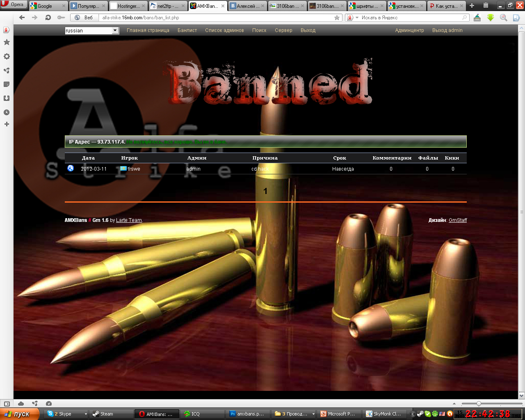Switch to Steam in the taskbar
The image size is (525, 420).
pyautogui.click(x=112, y=414)
